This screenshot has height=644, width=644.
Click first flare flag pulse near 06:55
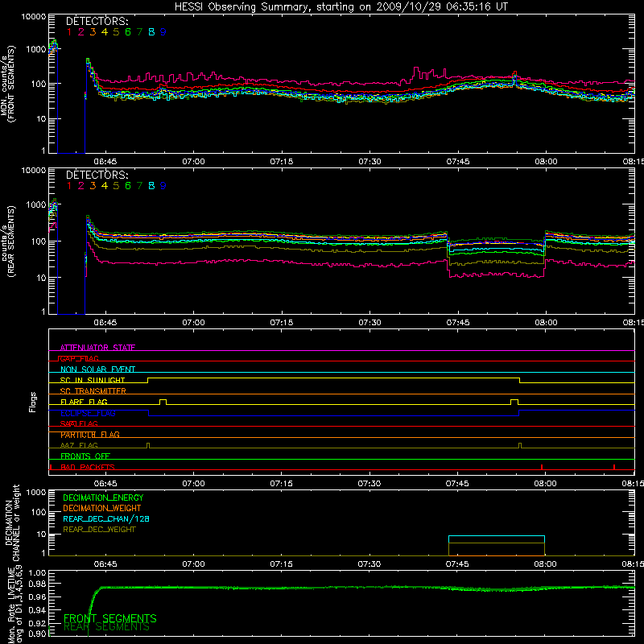[x=163, y=402]
